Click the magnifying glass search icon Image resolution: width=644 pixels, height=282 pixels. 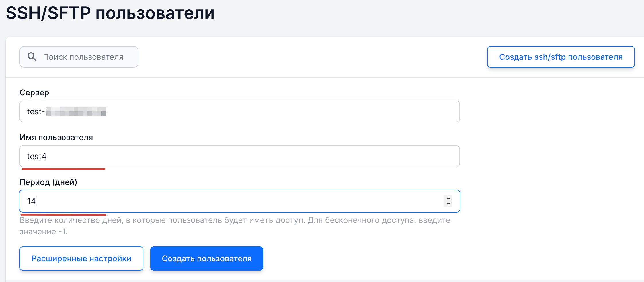pos(32,57)
